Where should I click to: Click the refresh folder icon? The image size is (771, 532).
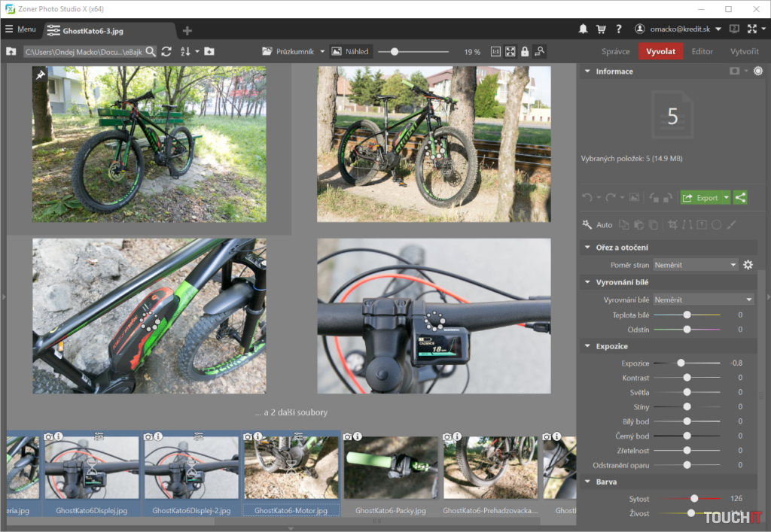pyautogui.click(x=166, y=51)
